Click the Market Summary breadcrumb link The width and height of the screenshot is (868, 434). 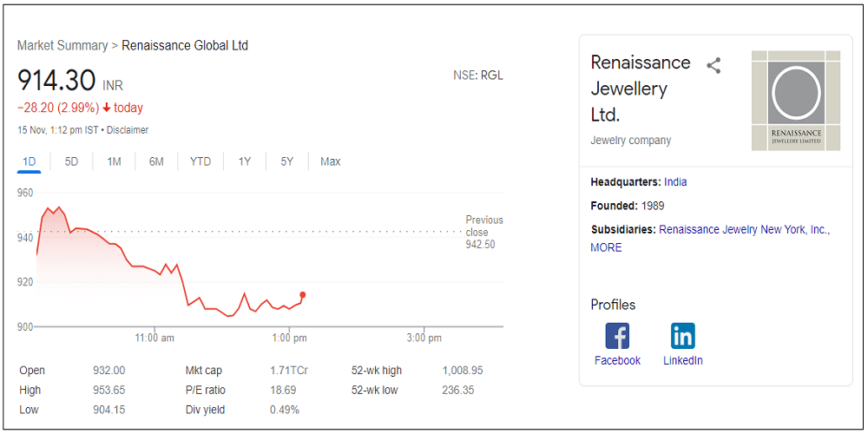62,45
